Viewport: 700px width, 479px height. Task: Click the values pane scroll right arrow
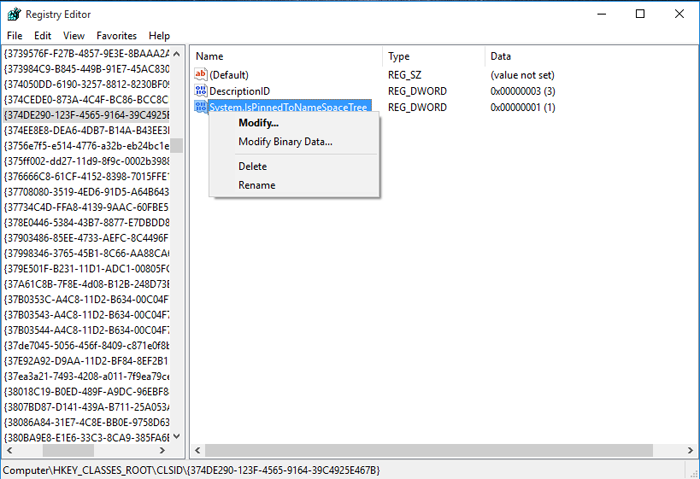click(690, 450)
